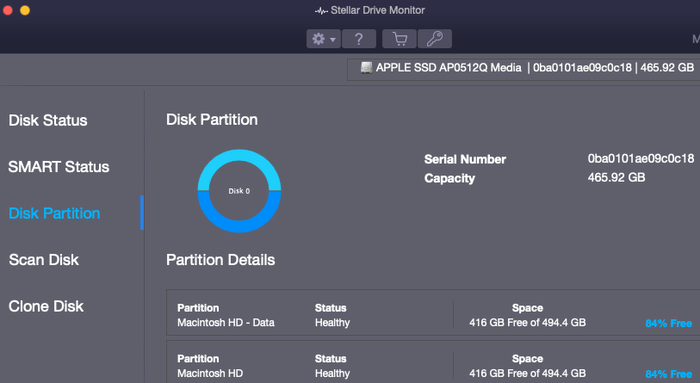Select Disk Partition in the sidebar

pos(54,213)
